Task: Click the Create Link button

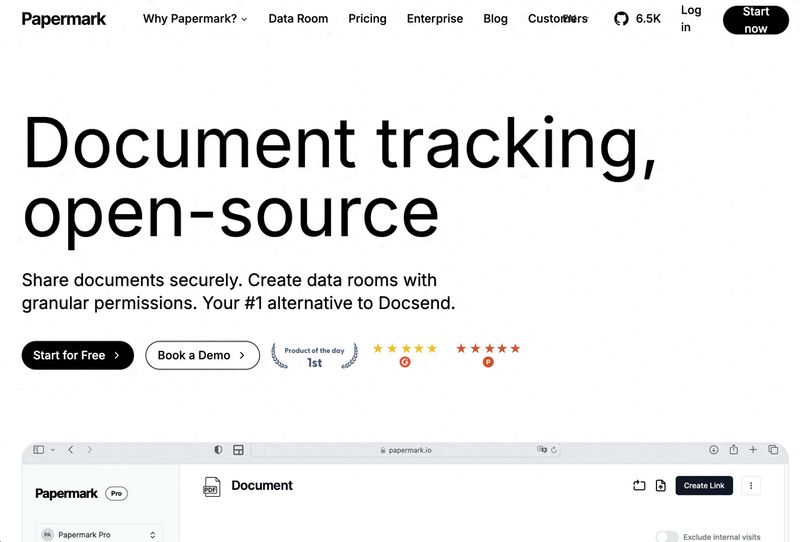Action: (x=704, y=485)
